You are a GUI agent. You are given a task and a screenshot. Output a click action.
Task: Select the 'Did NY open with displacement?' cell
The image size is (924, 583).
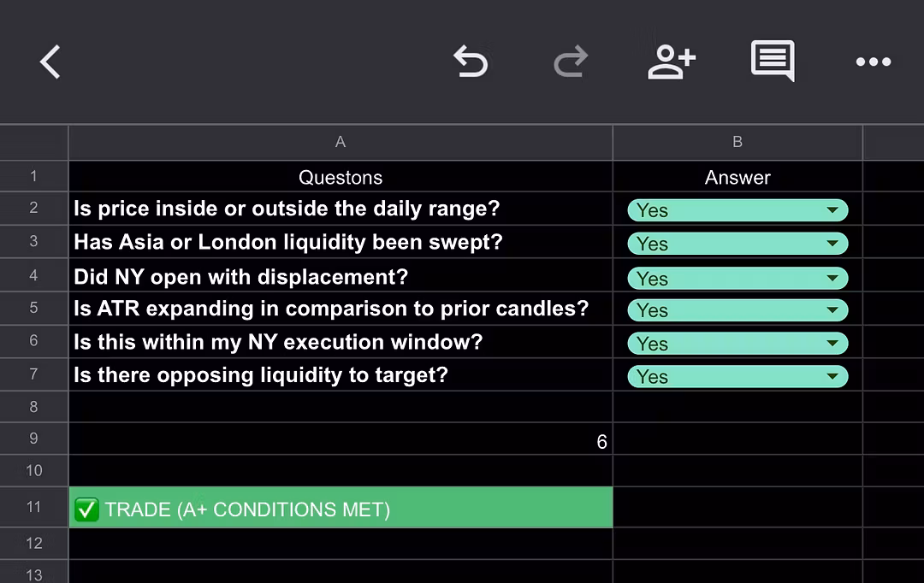pos(341,277)
